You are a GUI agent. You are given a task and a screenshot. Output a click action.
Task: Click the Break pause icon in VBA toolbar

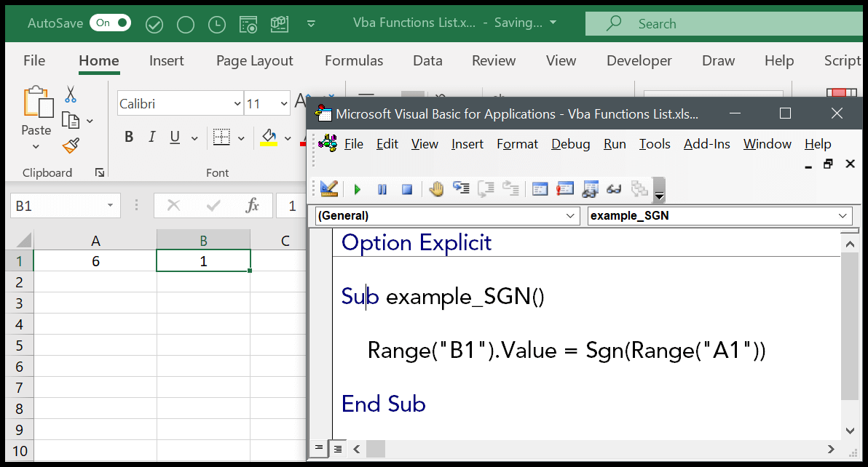click(x=382, y=189)
